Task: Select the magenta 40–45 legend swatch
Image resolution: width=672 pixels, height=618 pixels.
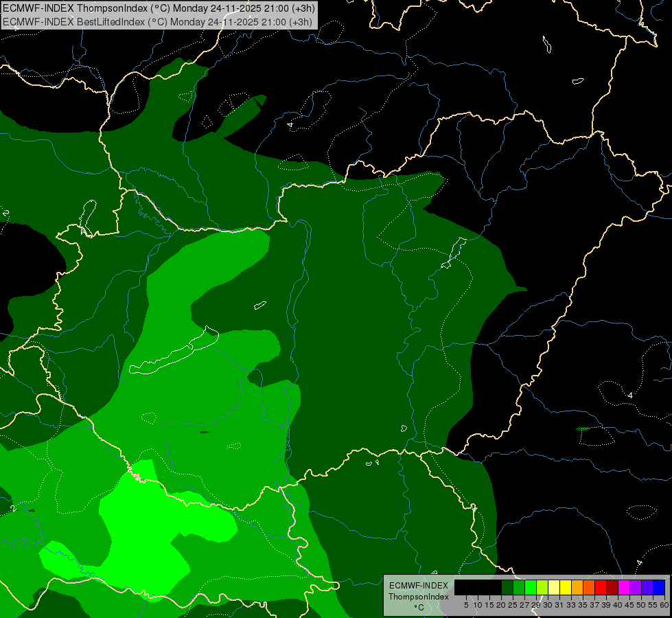Action: pos(624,587)
